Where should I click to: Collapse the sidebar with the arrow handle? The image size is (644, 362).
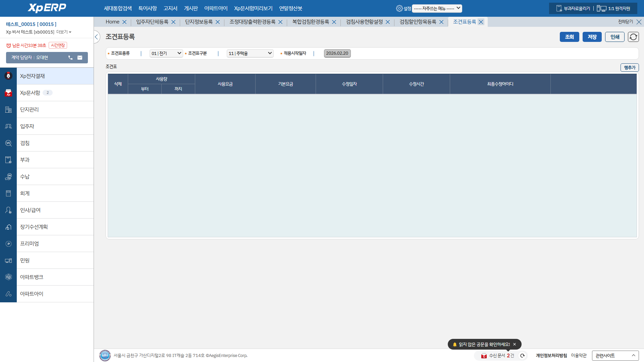point(97,37)
